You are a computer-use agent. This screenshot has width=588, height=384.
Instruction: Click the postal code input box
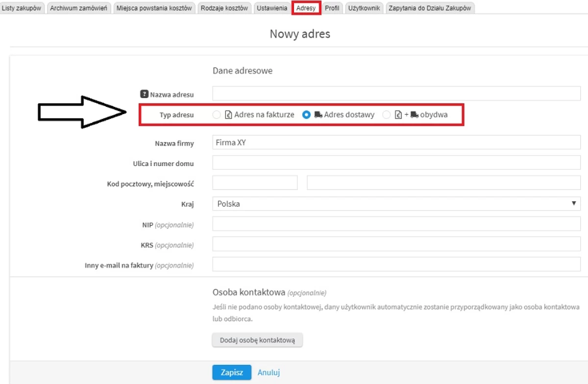tap(255, 183)
